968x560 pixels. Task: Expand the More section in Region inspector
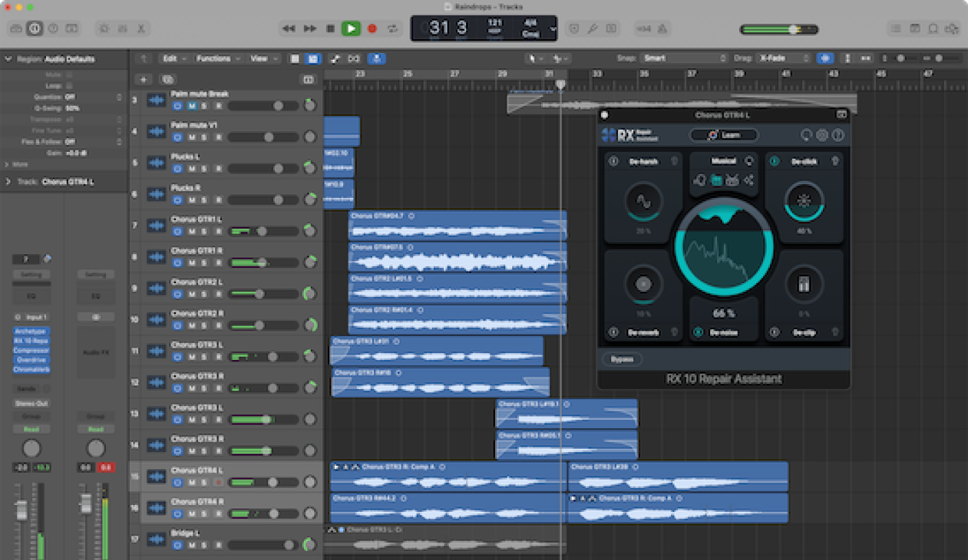8,165
